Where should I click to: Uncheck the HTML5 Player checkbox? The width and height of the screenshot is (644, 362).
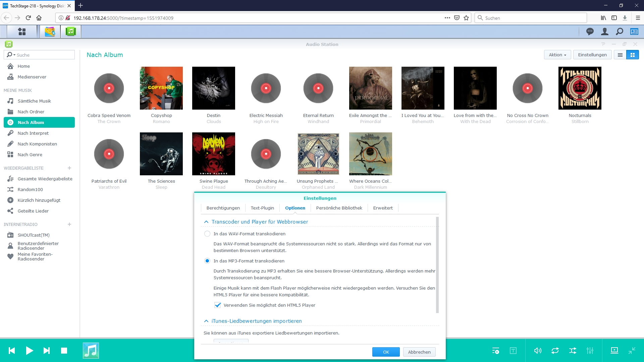218,305
